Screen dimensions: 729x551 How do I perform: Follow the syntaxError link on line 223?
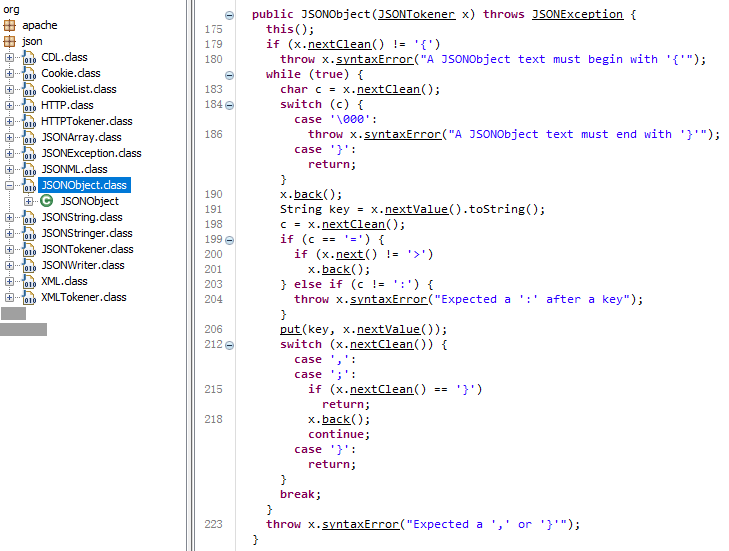tap(360, 524)
